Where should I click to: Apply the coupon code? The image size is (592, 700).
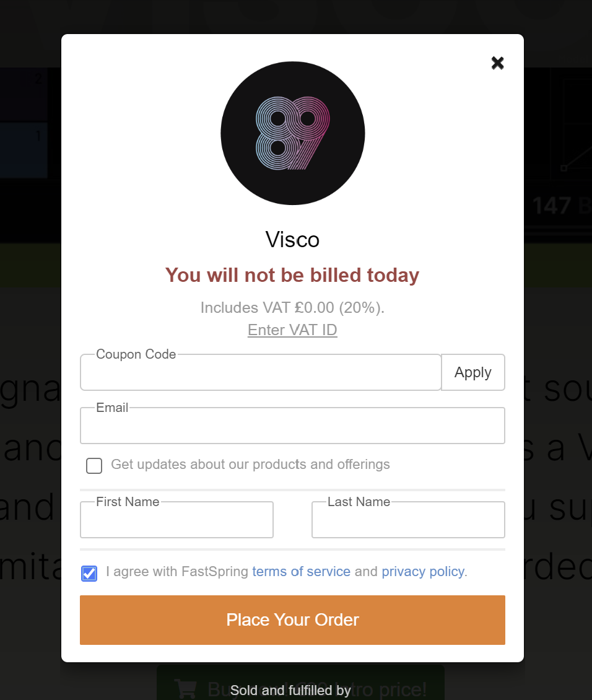(x=473, y=372)
